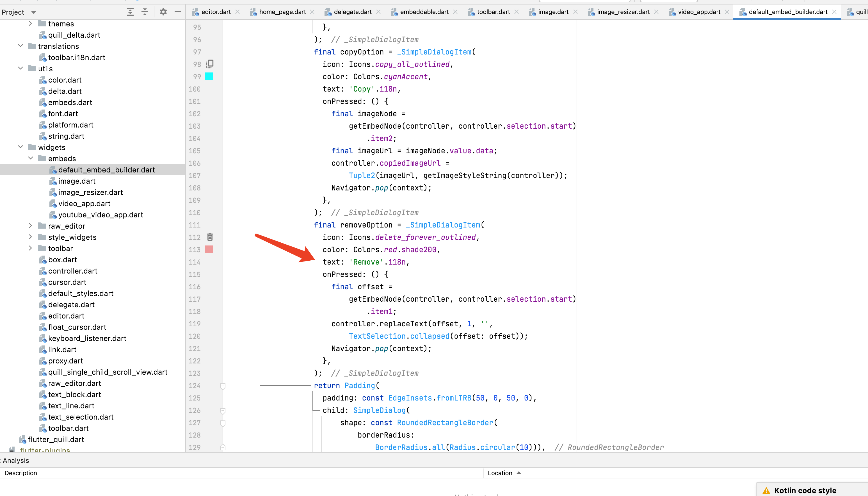The width and height of the screenshot is (868, 496).
Task: Switch to the video_app.dart tab
Action: pyautogui.click(x=699, y=12)
